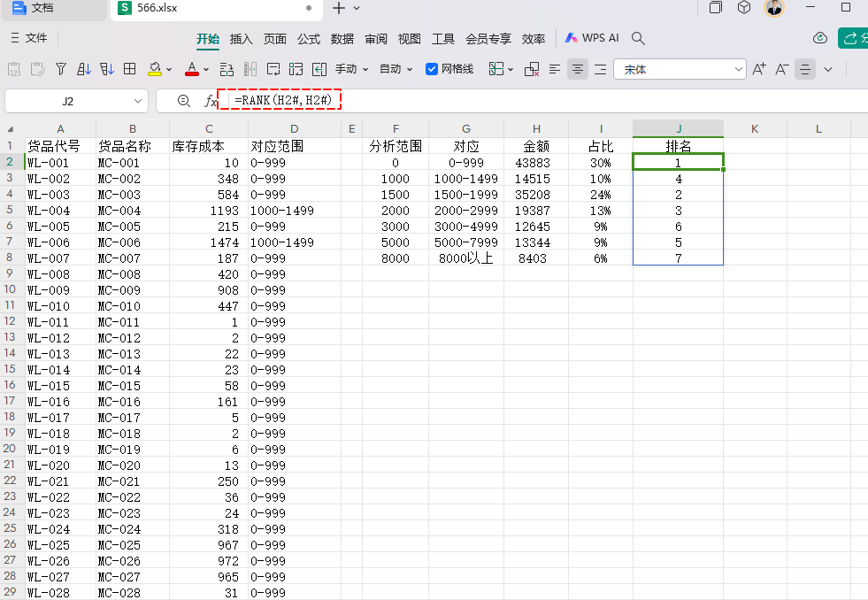Open the font color dropdown arrow
Screen dimensions: 868x600
pyautogui.click(x=206, y=70)
